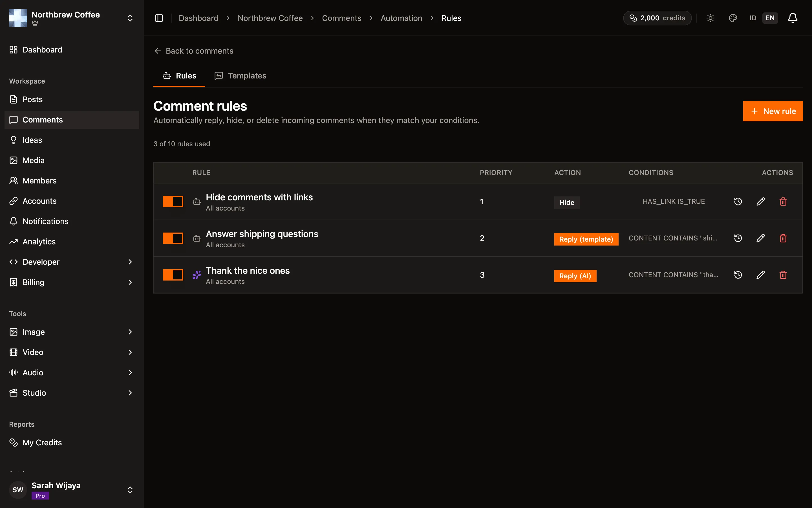The height and width of the screenshot is (508, 812).
Task: Open the 2,000 credits badge
Action: point(657,18)
